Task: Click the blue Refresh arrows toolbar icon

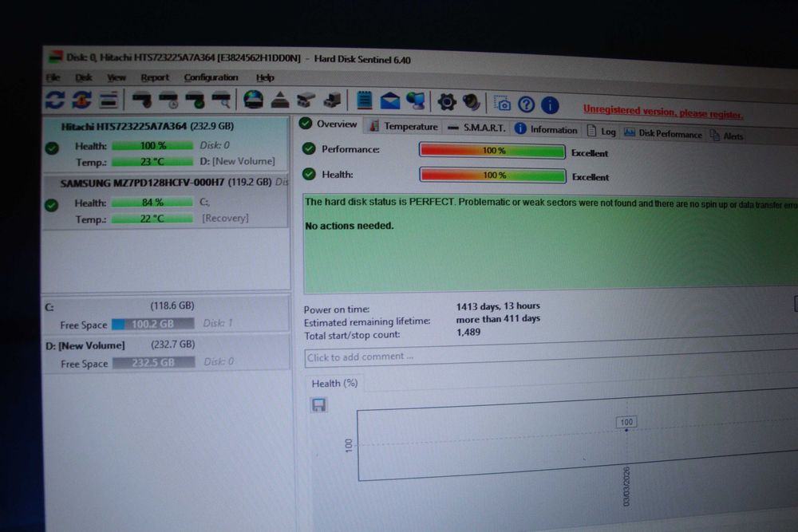Action: point(55,100)
